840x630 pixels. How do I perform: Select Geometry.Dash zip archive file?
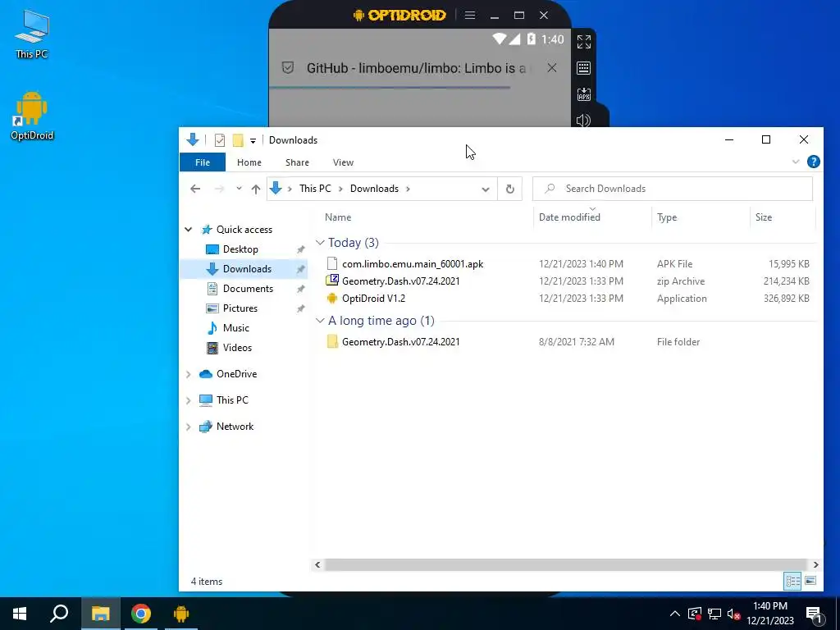tap(400, 281)
